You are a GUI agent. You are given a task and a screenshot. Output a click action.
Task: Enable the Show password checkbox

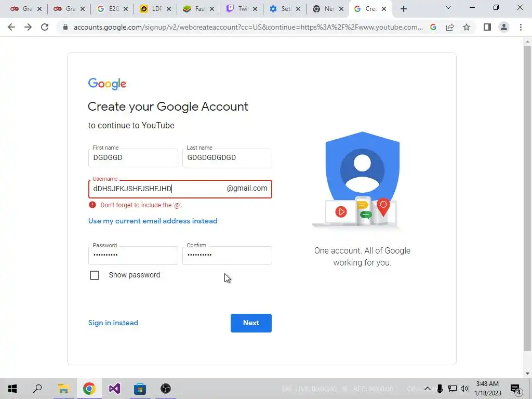click(95, 275)
